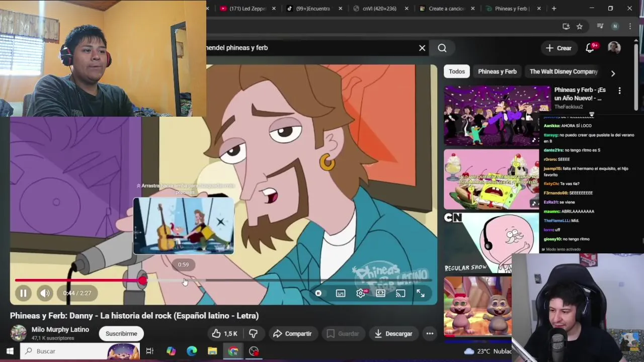The width and height of the screenshot is (644, 362).
Task: Click the Crear button
Action: pyautogui.click(x=558, y=48)
